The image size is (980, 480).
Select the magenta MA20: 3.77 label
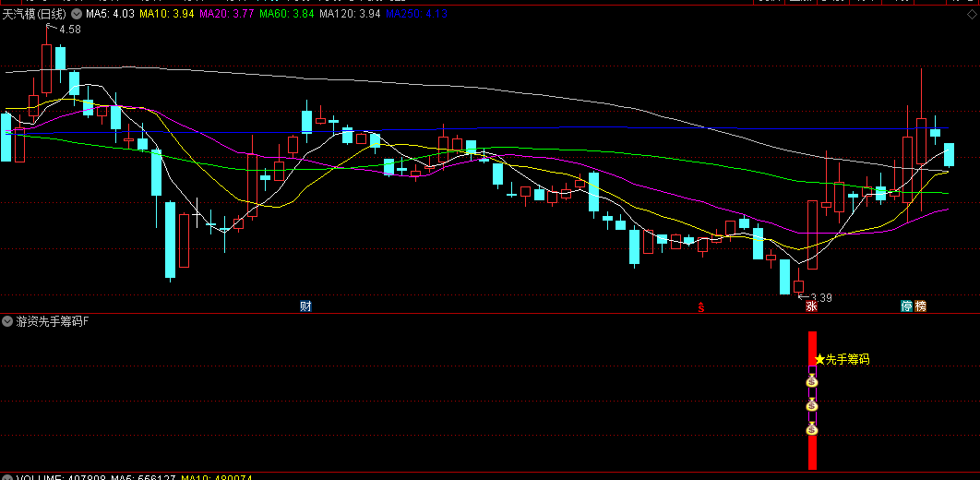[x=226, y=13]
